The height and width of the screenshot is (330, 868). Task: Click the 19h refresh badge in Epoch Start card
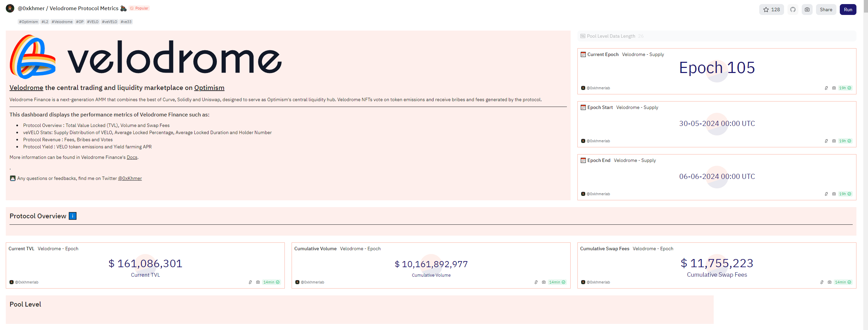845,141
